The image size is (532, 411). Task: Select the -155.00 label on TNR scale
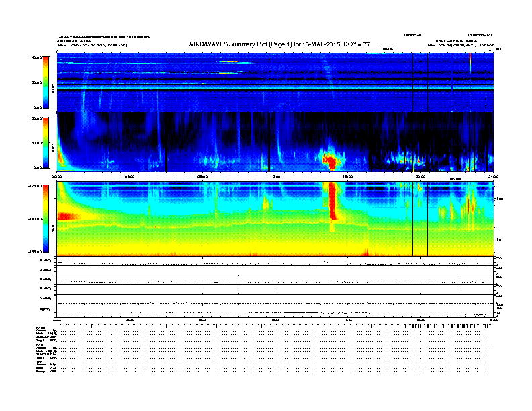pyautogui.click(x=35, y=252)
